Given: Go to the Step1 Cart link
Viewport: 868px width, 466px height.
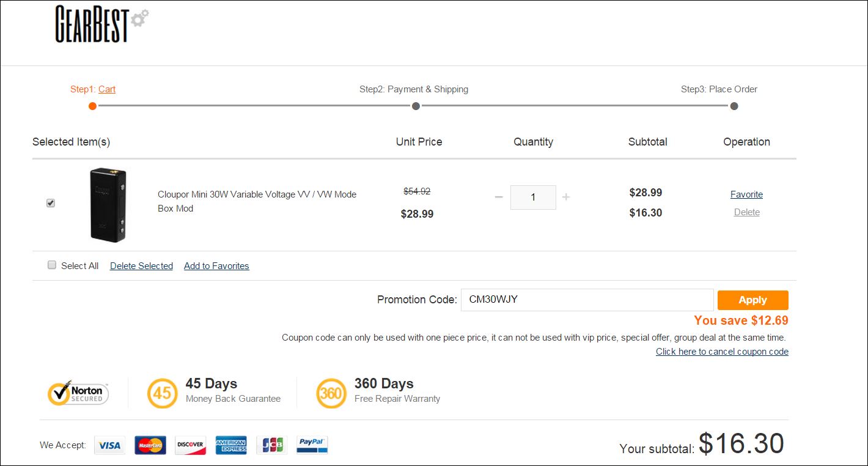Looking at the screenshot, I should tap(107, 89).
